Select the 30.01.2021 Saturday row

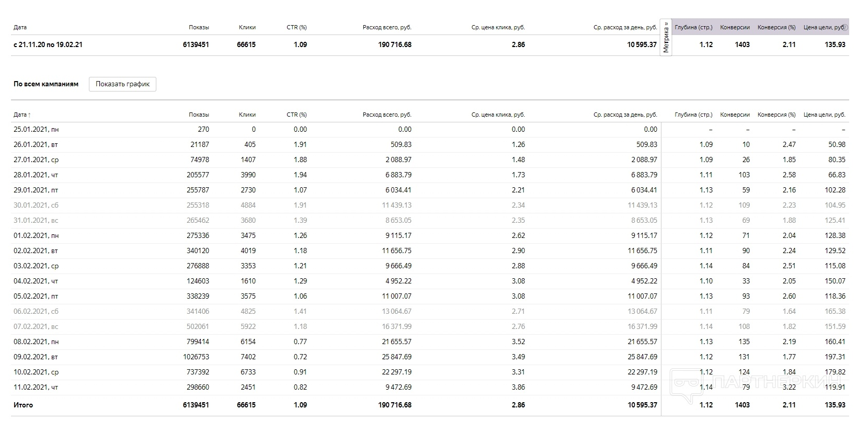36,206
